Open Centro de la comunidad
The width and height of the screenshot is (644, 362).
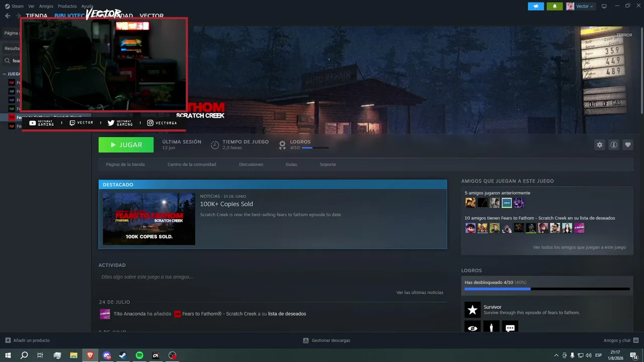192,164
